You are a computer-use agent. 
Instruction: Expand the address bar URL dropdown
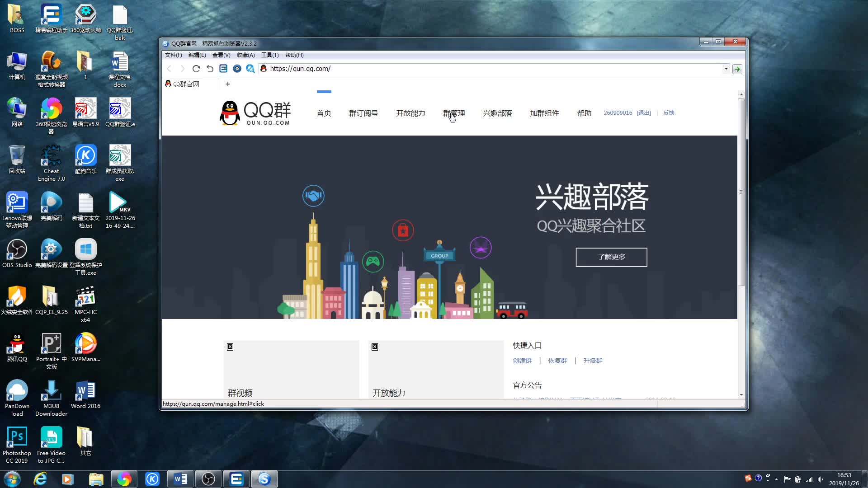726,69
